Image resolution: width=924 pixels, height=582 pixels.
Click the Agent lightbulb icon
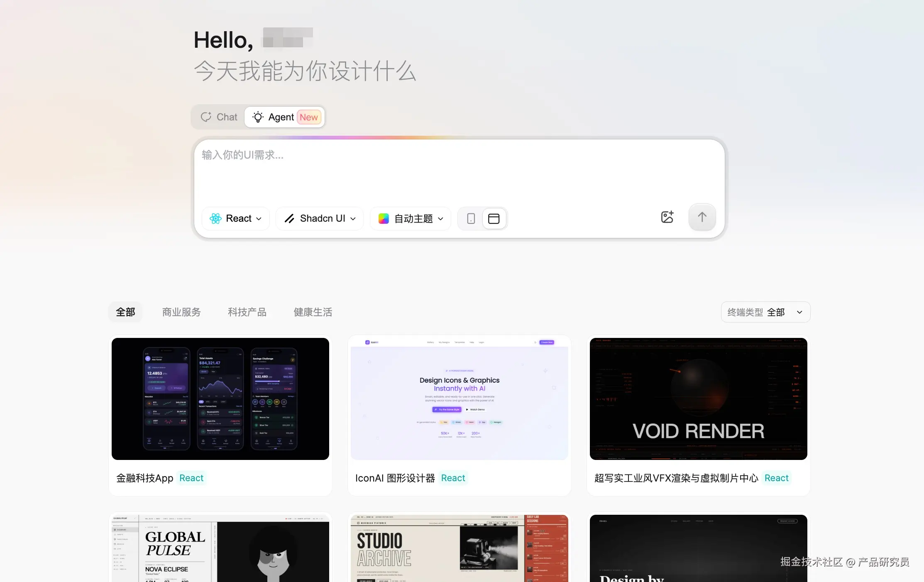pos(258,117)
